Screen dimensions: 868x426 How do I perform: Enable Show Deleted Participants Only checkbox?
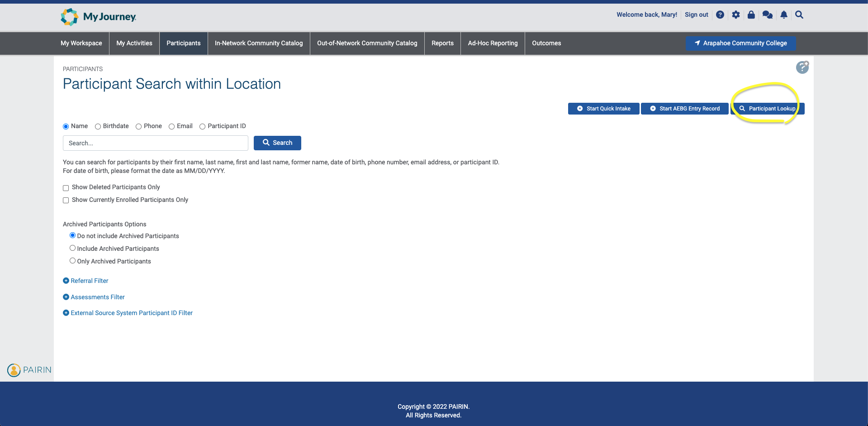[66, 188]
